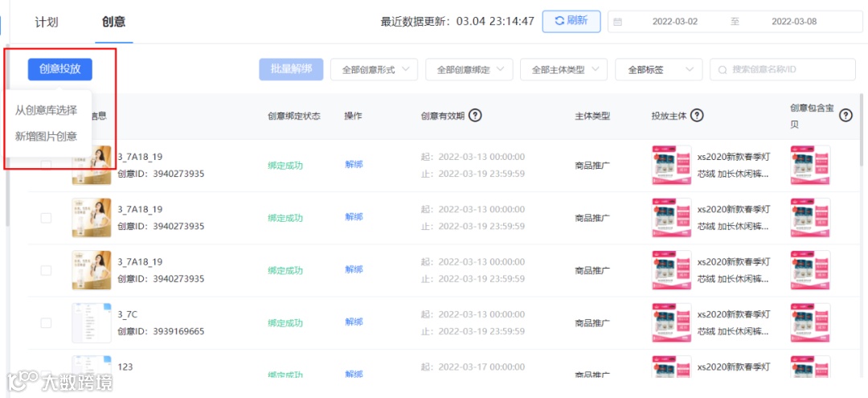Click the 操作 column header
This screenshot has height=398, width=868.
(x=353, y=117)
